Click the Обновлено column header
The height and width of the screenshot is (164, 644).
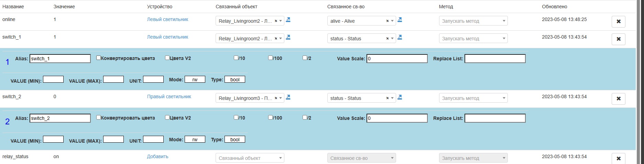coord(554,7)
